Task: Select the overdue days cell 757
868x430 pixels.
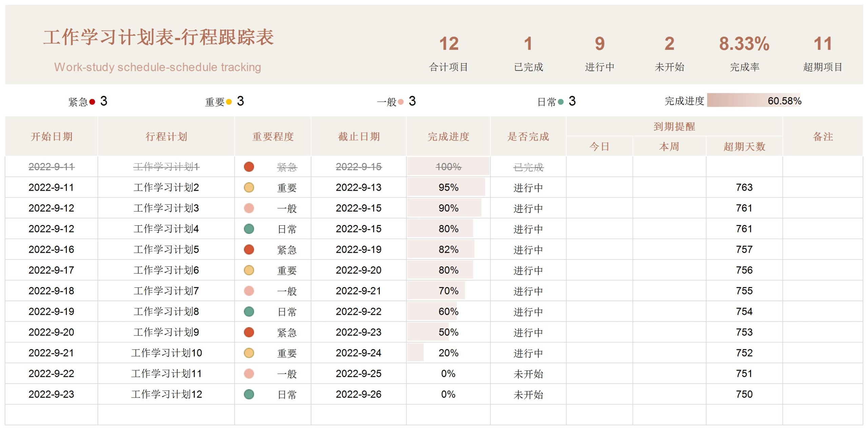Action: pyautogui.click(x=744, y=249)
